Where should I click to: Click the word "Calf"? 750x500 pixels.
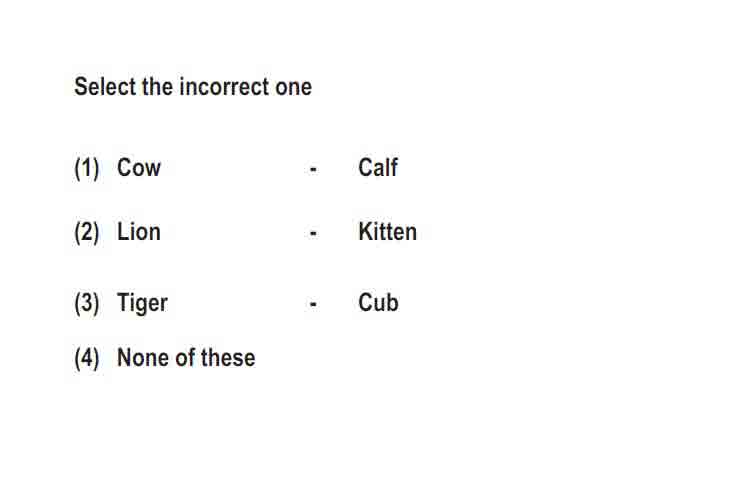(378, 167)
